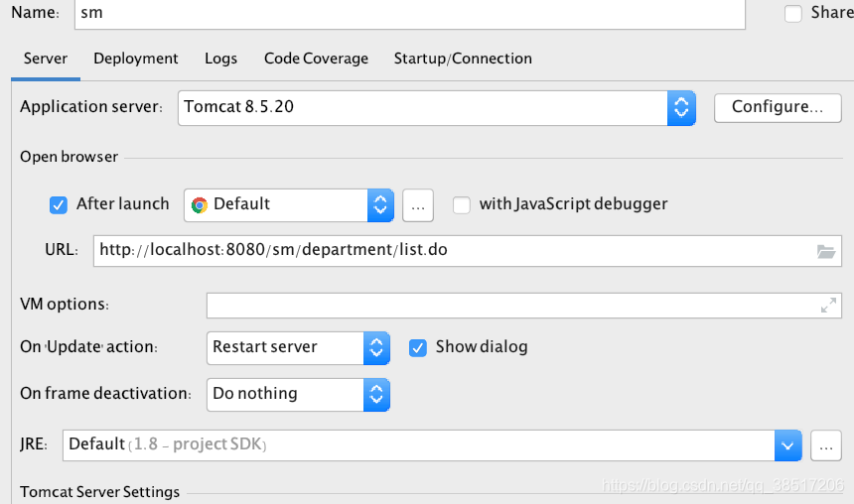Image resolution: width=854 pixels, height=504 pixels.
Task: Open browser ellipsis button next to Default
Action: (418, 205)
